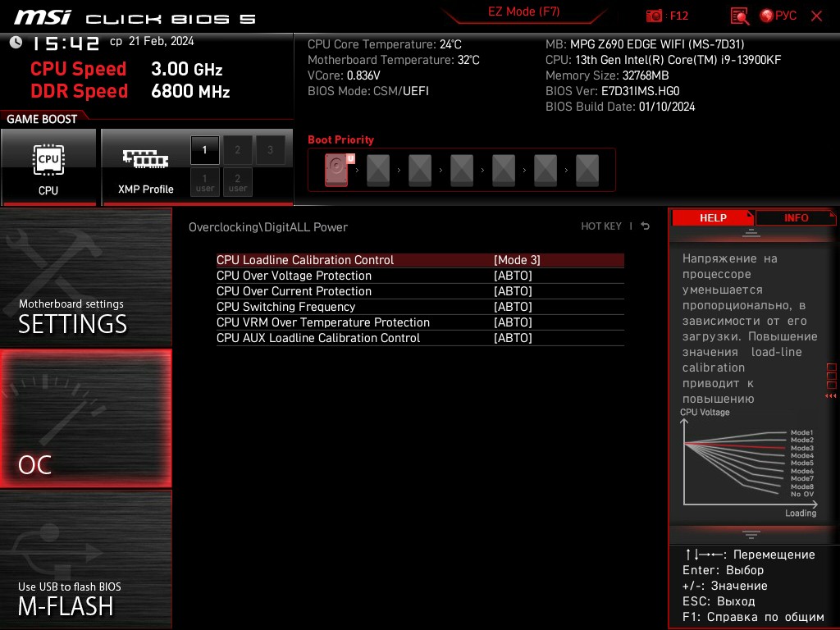Open the OC overclocking section
The height and width of the screenshot is (630, 840).
(x=85, y=418)
